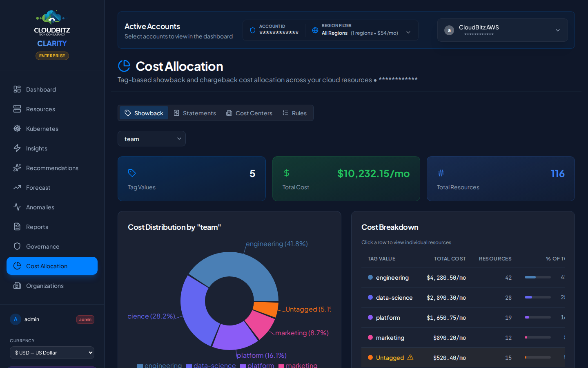Open Kubernetes from the sidebar

[x=17, y=128]
